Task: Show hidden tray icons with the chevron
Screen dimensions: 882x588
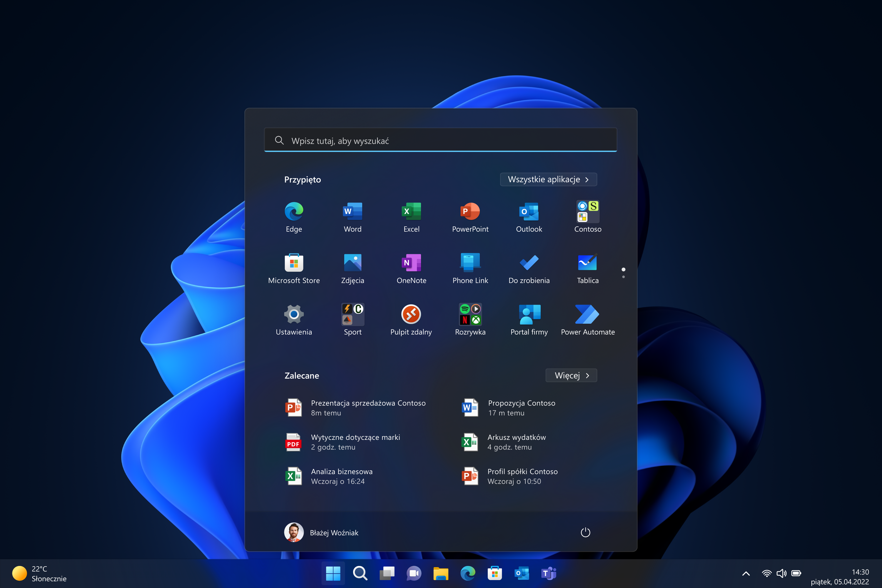Action: coord(746,573)
